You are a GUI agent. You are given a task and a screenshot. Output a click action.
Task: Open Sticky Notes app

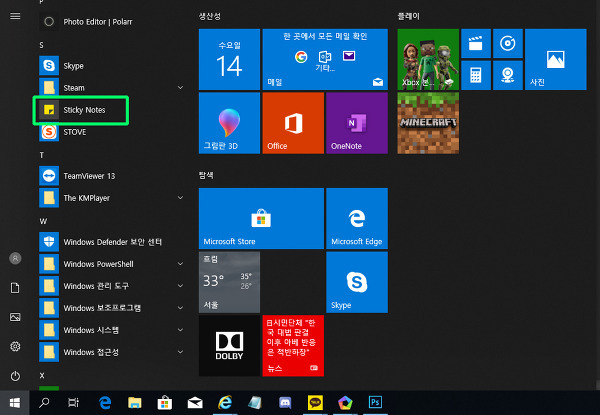111,110
